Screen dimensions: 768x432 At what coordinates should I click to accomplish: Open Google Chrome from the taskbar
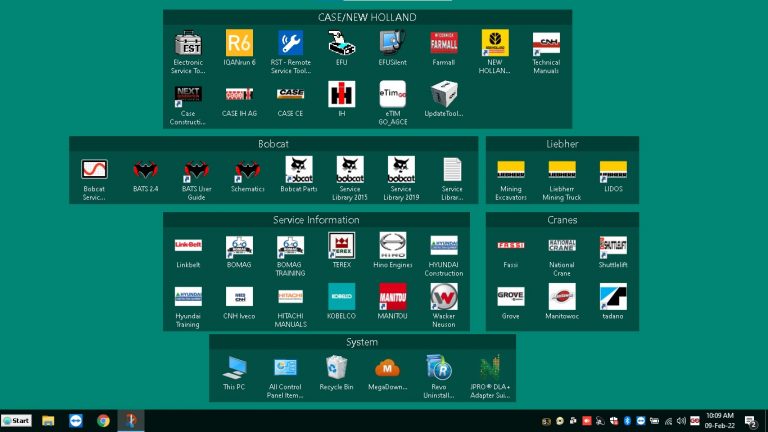pos(103,421)
